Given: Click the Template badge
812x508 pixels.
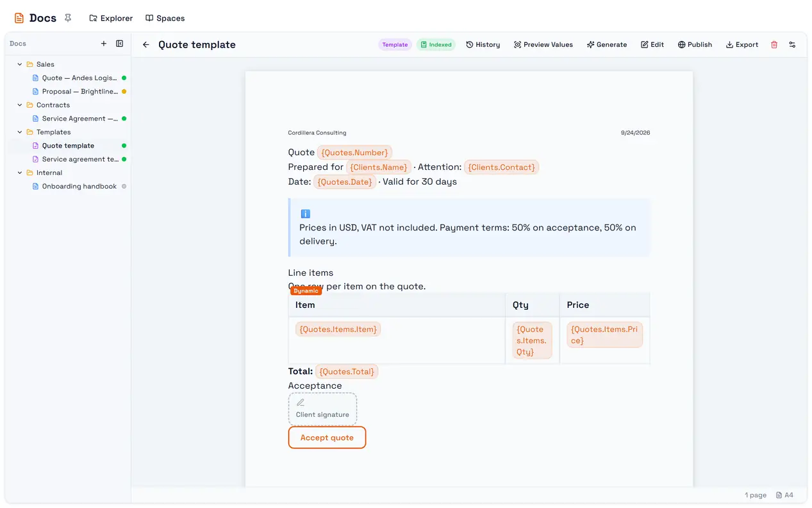Looking at the screenshot, I should [x=395, y=45].
